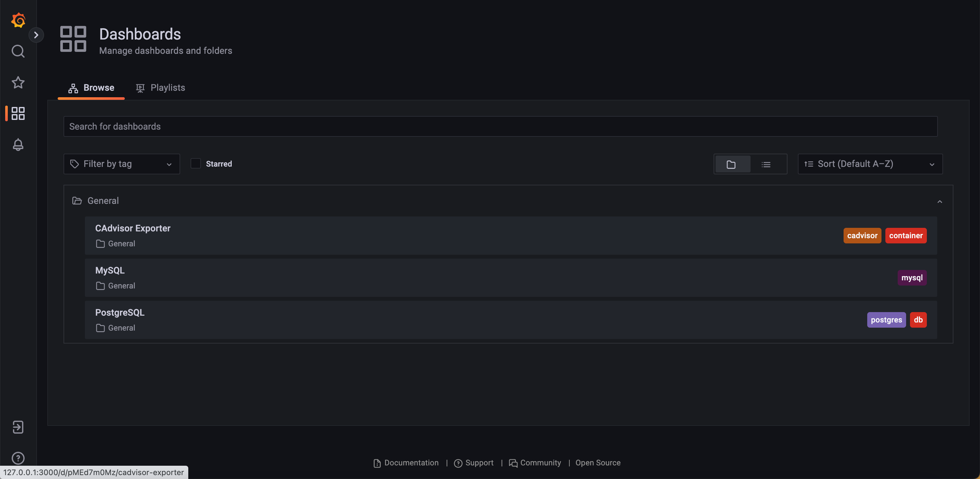The width and height of the screenshot is (980, 479).
Task: Select the Starred items star icon
Action: 18,83
